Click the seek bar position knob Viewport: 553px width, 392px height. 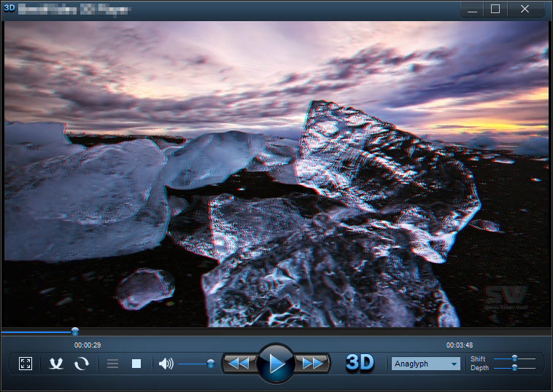pos(74,332)
